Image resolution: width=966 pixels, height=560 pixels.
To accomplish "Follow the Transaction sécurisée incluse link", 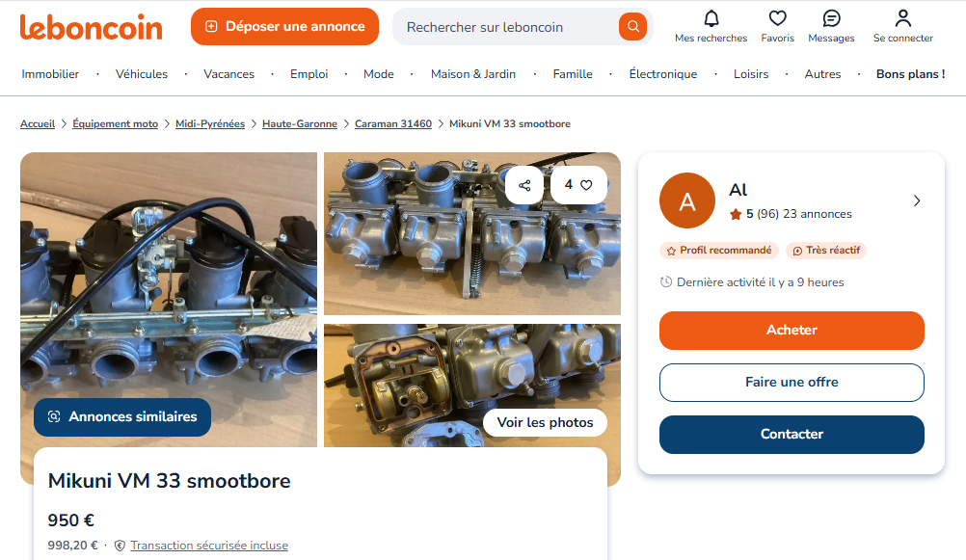I will coord(209,546).
